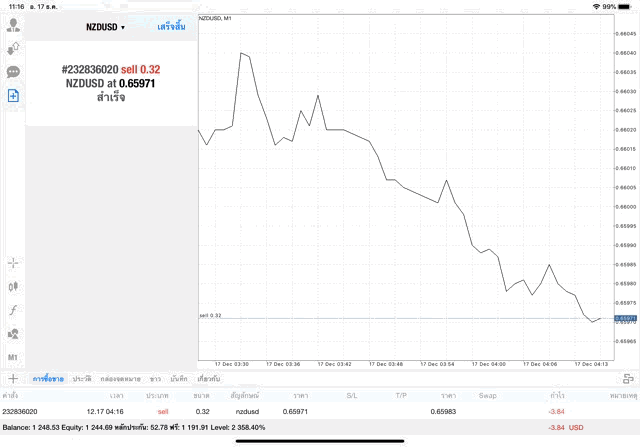Open the M1 timeframe selector
This screenshot has height=447, width=640.
click(x=14, y=357)
